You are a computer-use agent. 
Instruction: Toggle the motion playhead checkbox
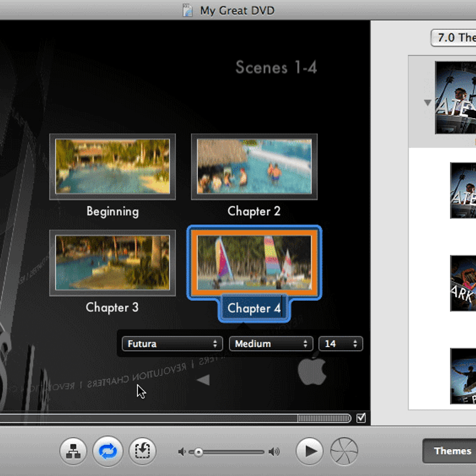point(361,418)
